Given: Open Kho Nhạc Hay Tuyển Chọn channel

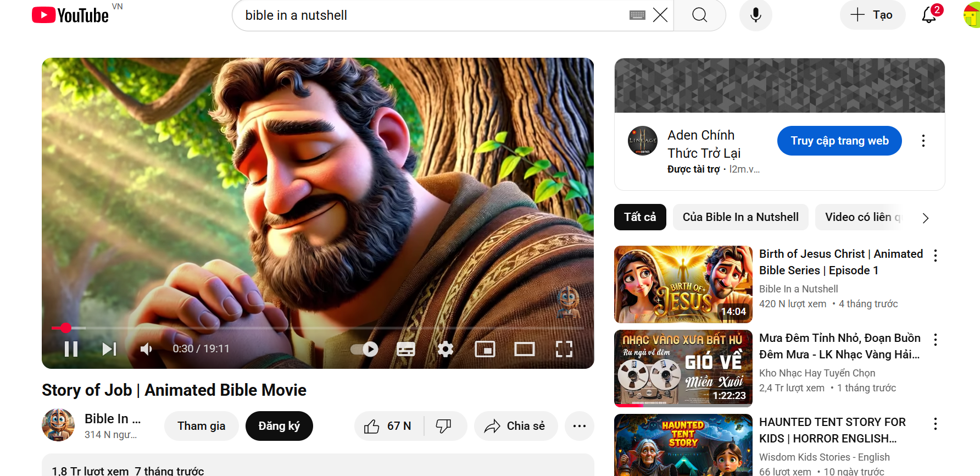Looking at the screenshot, I should 817,373.
